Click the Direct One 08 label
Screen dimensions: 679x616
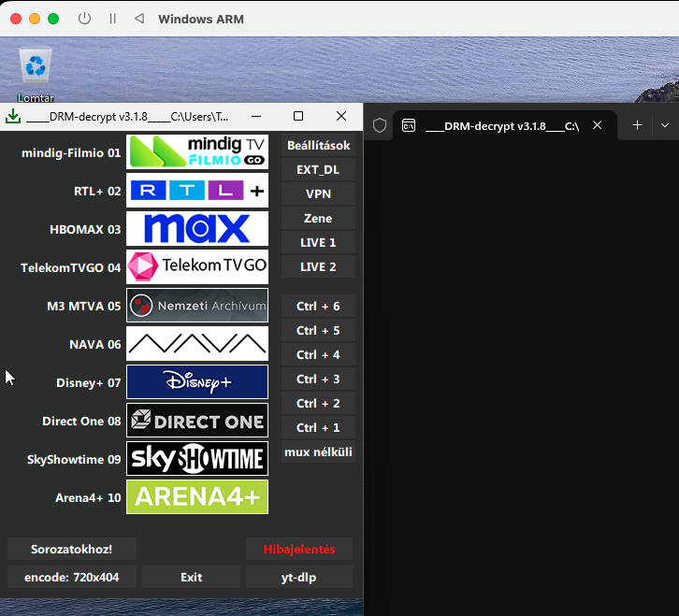pos(81,421)
